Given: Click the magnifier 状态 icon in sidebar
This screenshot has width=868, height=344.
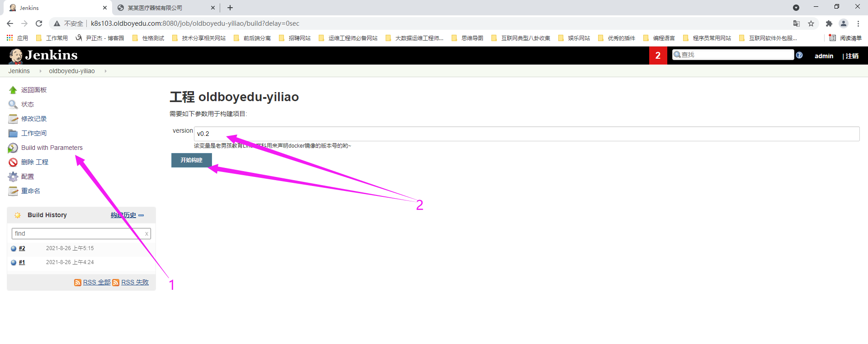Looking at the screenshot, I should (x=13, y=105).
